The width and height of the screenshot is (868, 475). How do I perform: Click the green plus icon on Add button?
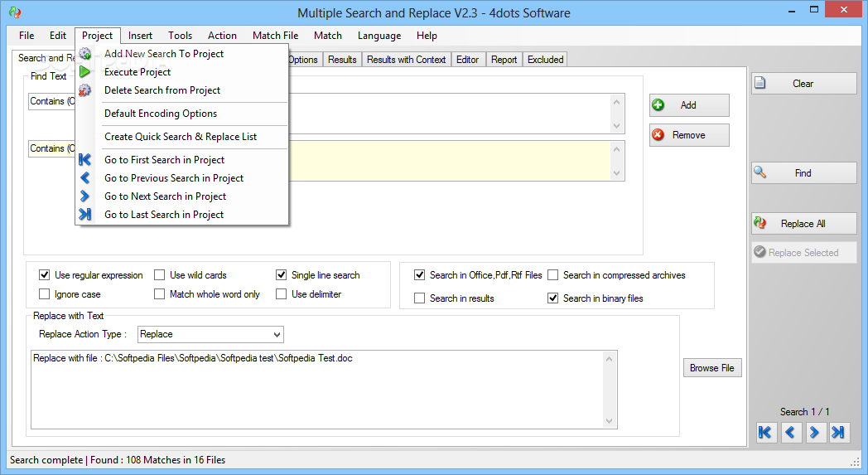[658, 104]
